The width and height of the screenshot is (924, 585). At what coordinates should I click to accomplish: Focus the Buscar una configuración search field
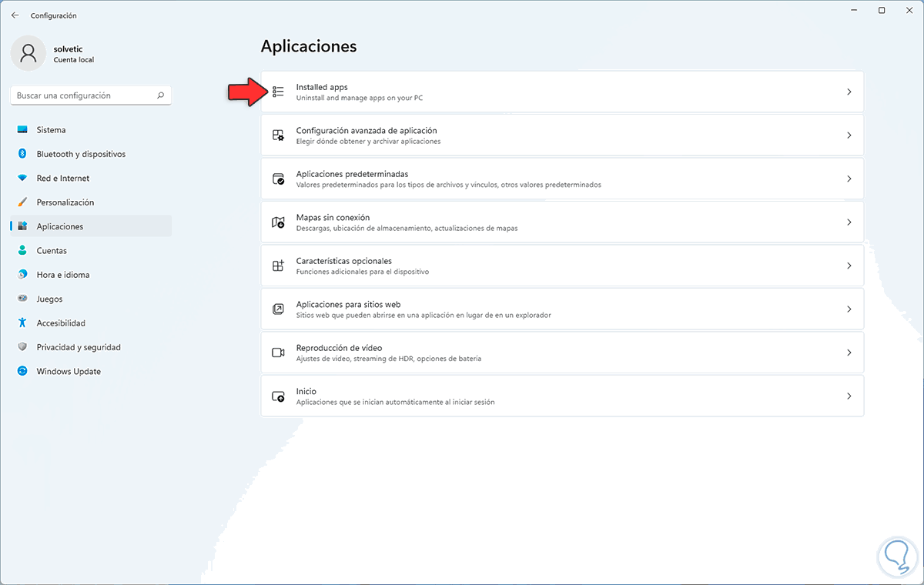83,95
